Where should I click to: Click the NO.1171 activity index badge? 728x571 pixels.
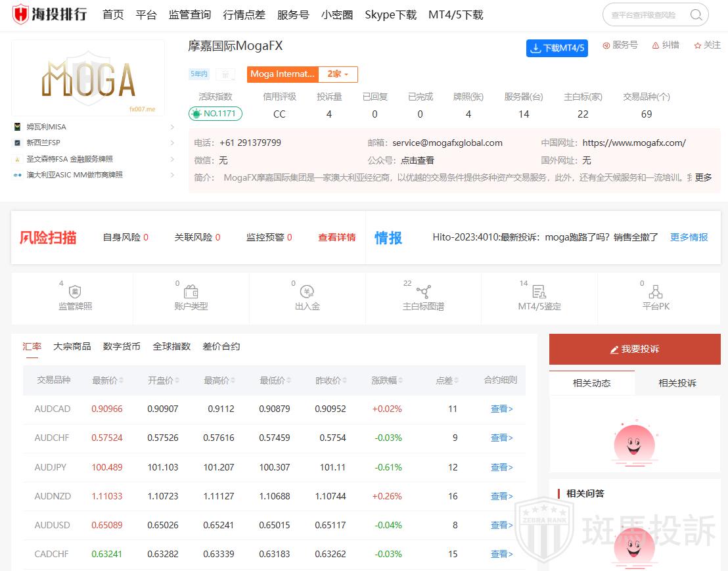click(216, 114)
